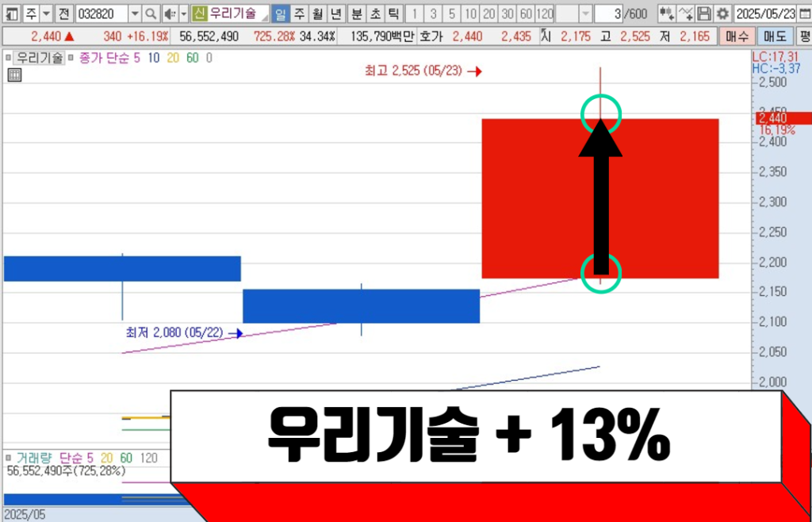
Task: Click the panel layout icon at toolbar start
Action: (x=13, y=13)
